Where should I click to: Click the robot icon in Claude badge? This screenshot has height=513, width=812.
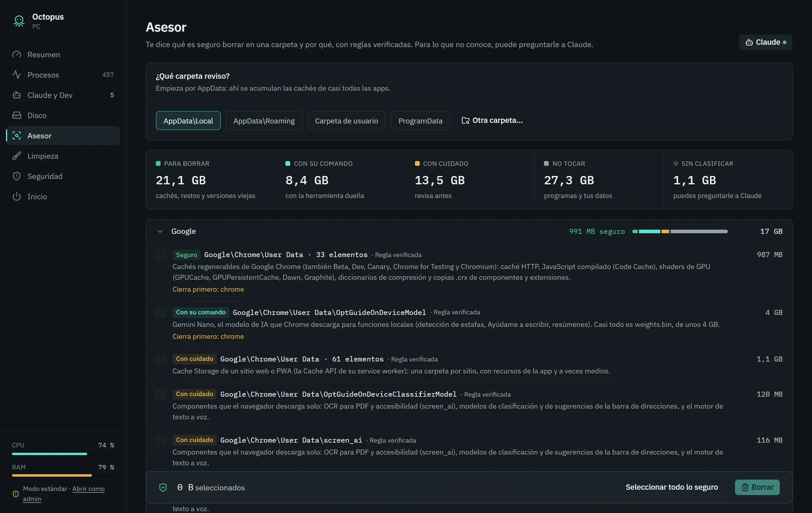(x=749, y=42)
